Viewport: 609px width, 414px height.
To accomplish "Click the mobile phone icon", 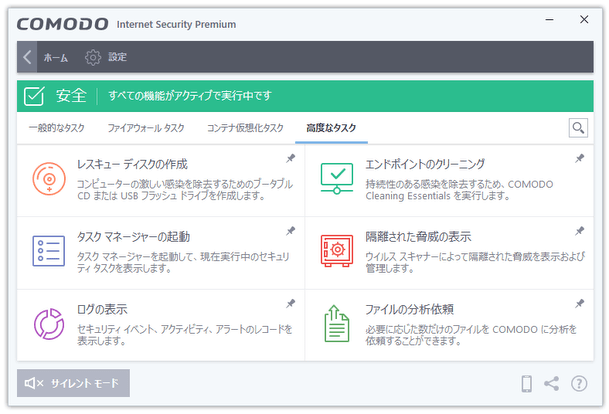I will 526,384.
